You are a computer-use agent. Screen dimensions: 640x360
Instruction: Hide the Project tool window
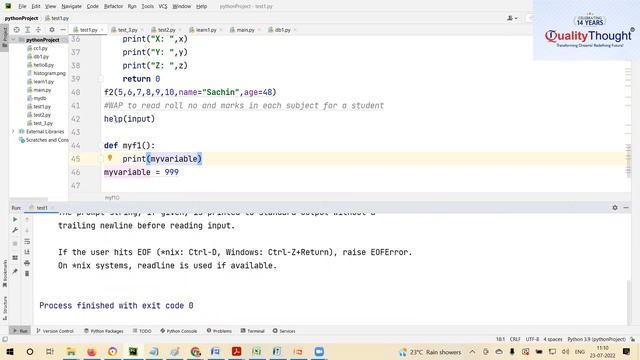click(62, 30)
